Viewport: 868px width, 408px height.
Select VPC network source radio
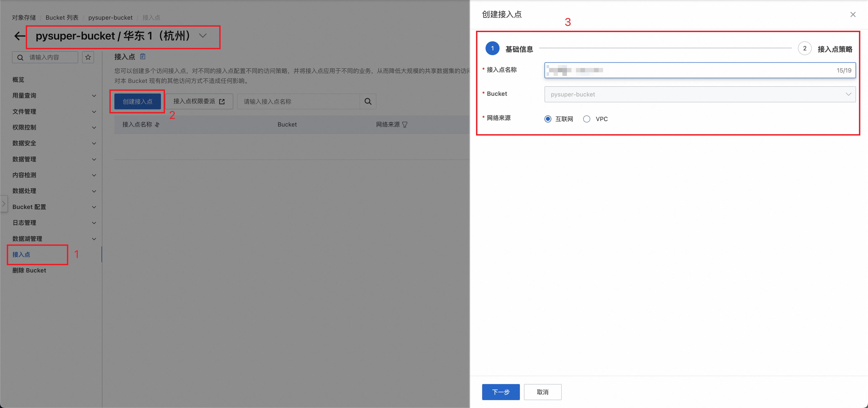coord(587,119)
